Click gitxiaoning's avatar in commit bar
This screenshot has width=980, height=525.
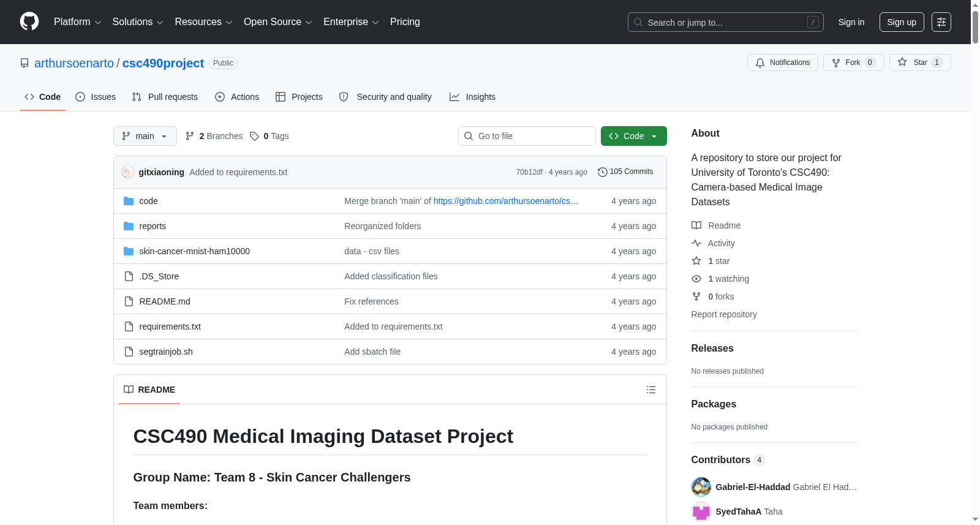pyautogui.click(x=128, y=172)
